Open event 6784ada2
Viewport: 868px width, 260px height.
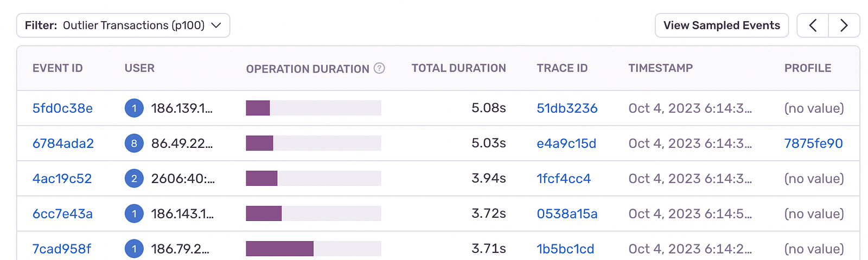[x=63, y=144]
